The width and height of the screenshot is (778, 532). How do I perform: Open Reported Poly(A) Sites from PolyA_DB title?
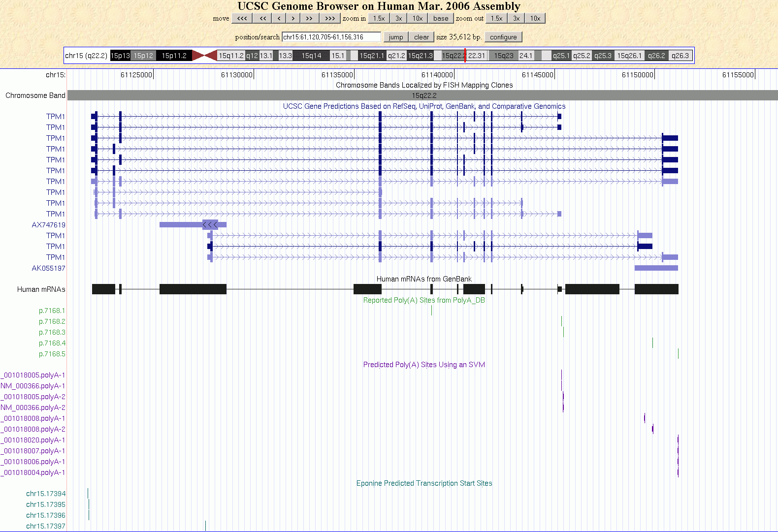pos(424,300)
